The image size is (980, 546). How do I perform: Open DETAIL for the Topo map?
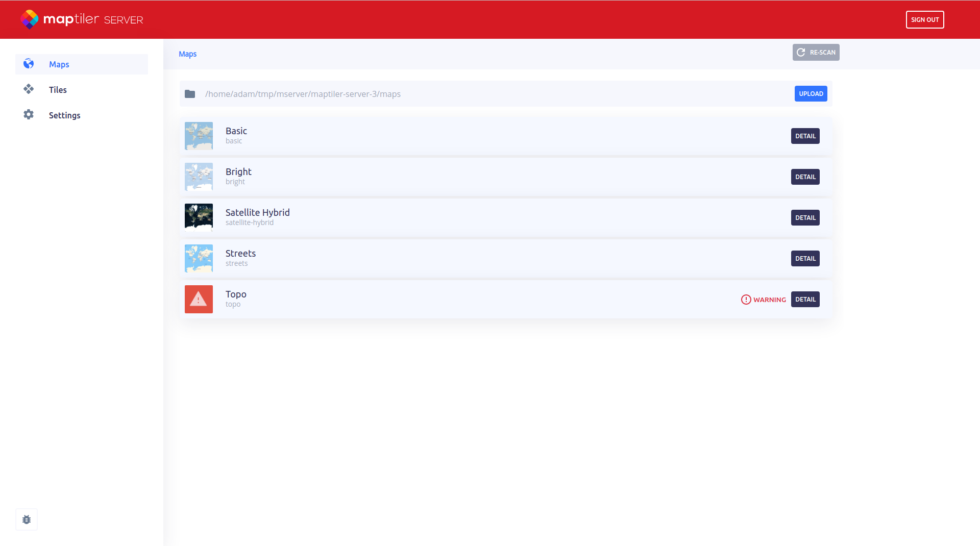pyautogui.click(x=805, y=300)
